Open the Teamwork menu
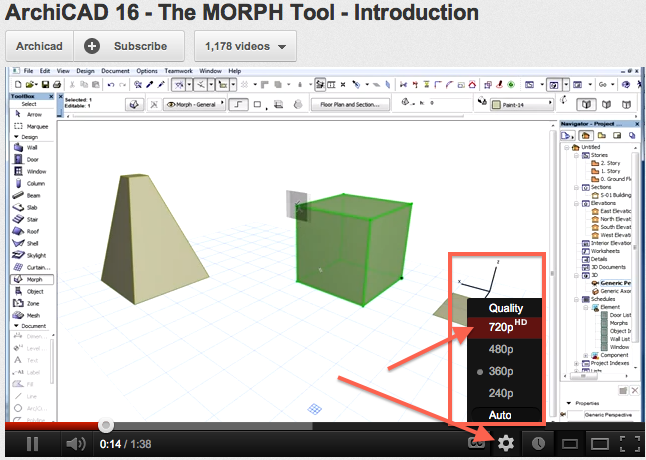 pyautogui.click(x=178, y=71)
